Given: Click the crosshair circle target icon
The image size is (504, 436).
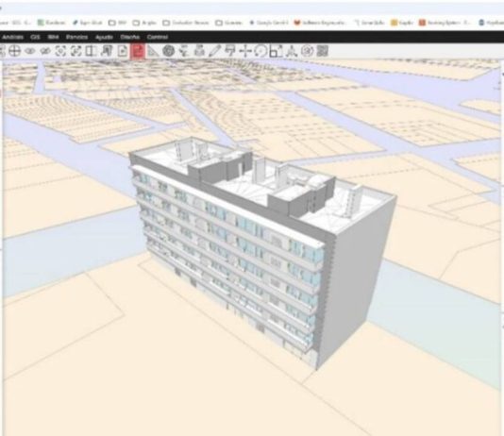Looking at the screenshot, I should [14, 51].
